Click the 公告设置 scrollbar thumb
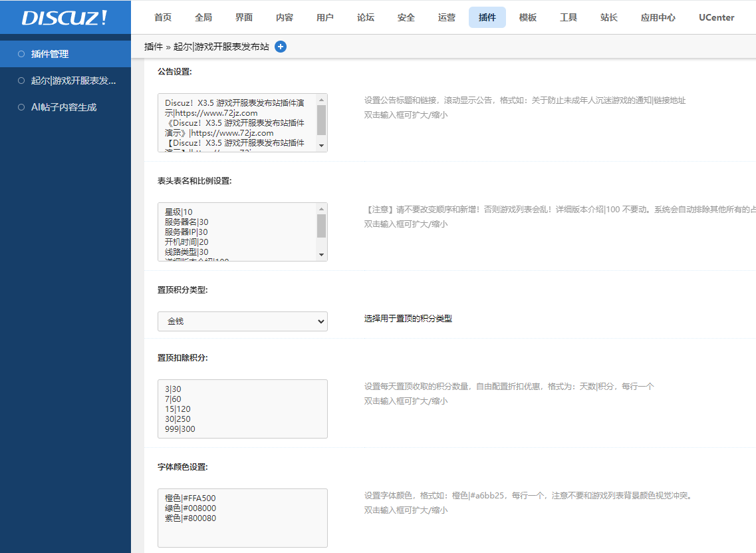This screenshot has height=553, width=756. click(322, 120)
